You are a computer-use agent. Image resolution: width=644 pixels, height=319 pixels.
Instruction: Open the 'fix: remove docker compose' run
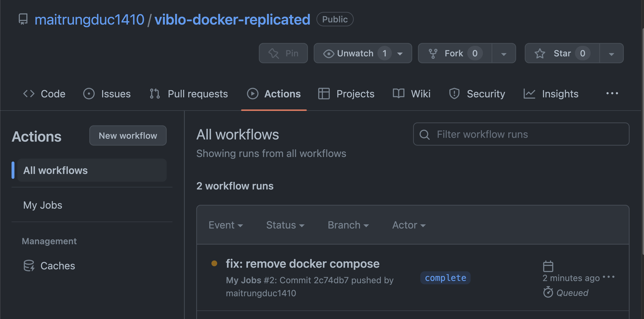303,264
